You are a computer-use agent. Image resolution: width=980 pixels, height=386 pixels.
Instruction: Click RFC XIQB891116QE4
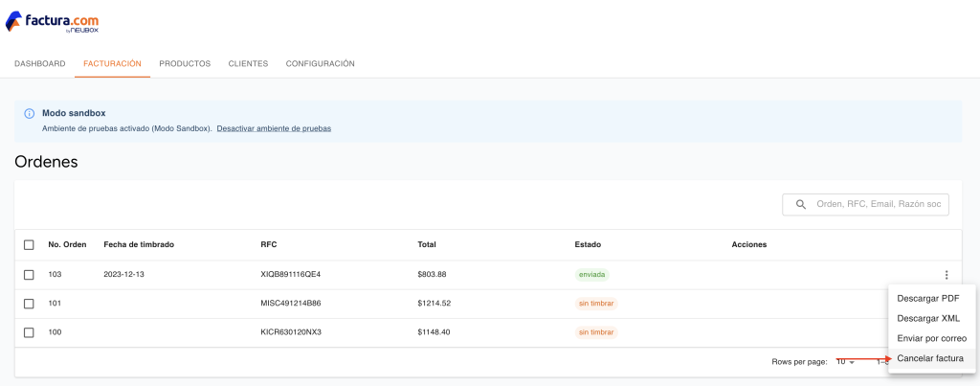point(291,275)
